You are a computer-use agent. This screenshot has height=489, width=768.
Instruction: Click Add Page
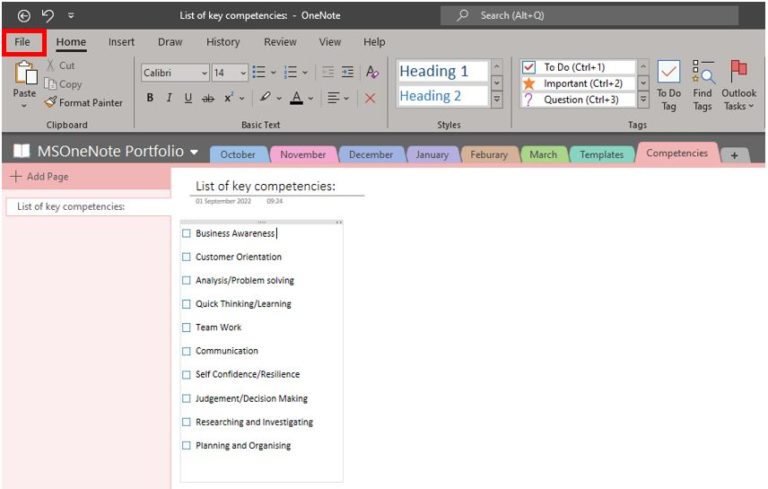(40, 176)
